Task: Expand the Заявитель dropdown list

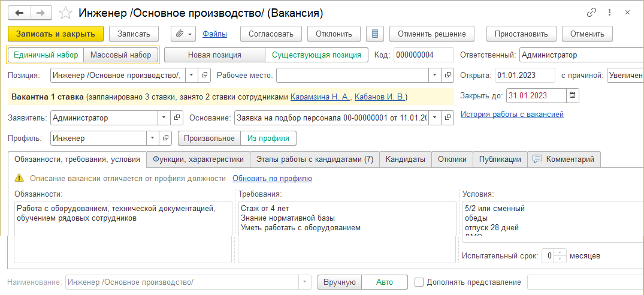Action: pyautogui.click(x=164, y=118)
